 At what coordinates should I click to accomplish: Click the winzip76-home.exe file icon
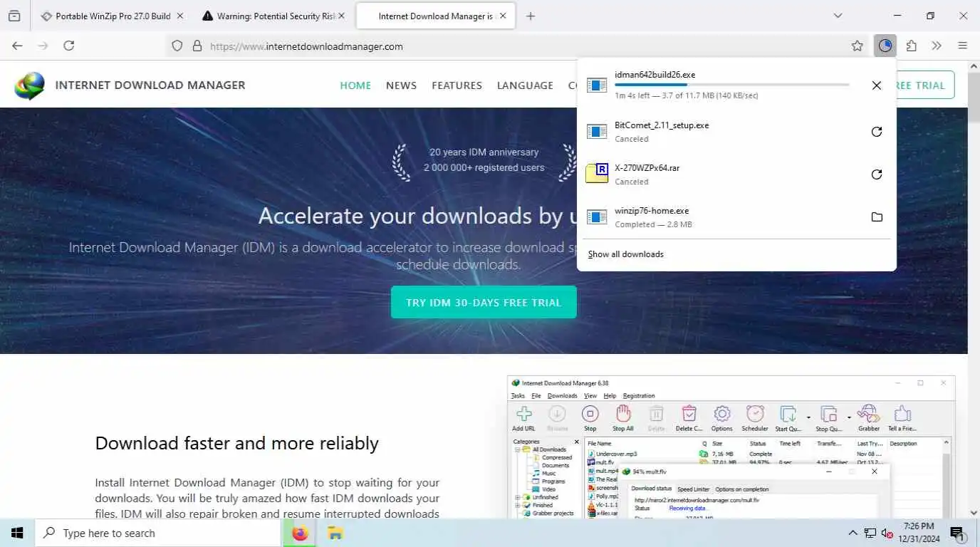[x=597, y=217]
